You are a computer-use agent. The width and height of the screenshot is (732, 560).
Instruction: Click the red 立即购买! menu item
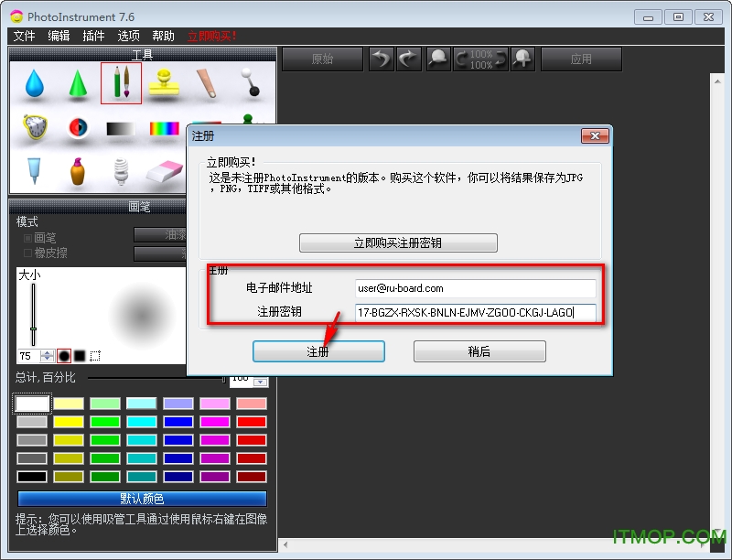[212, 36]
